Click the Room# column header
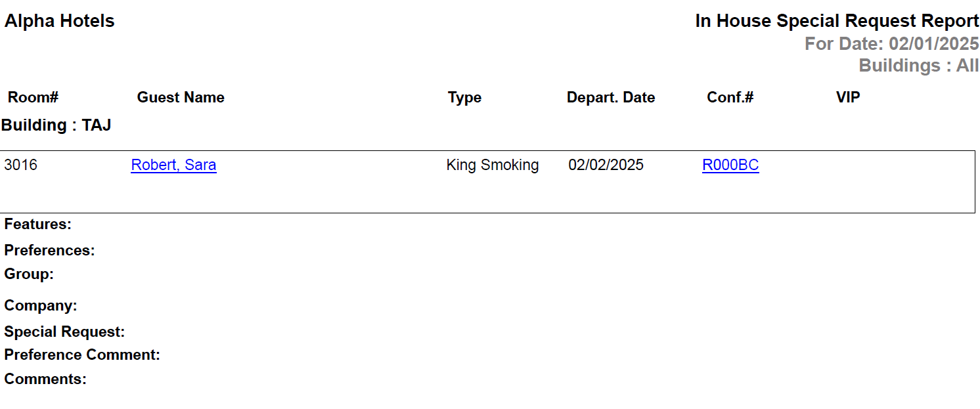980x409 pixels. click(33, 98)
